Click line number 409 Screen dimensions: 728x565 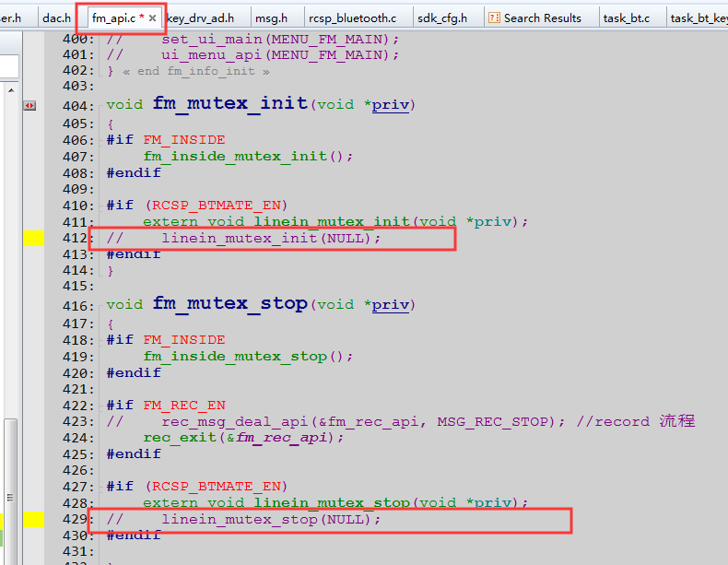(77, 189)
